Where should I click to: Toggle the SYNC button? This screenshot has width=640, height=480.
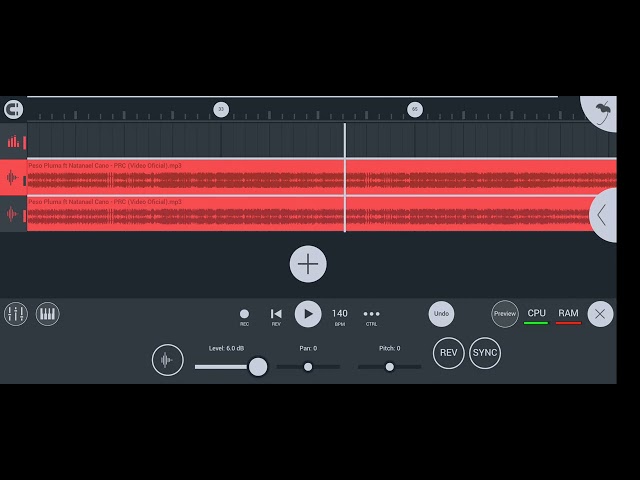point(485,353)
